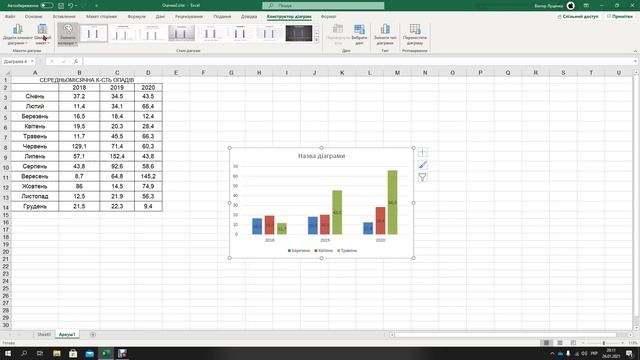Open the Mail app from taskbar

[89, 353]
